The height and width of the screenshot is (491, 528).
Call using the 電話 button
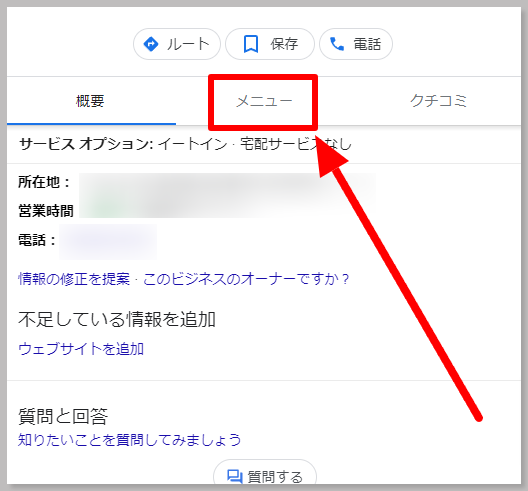[x=356, y=44]
